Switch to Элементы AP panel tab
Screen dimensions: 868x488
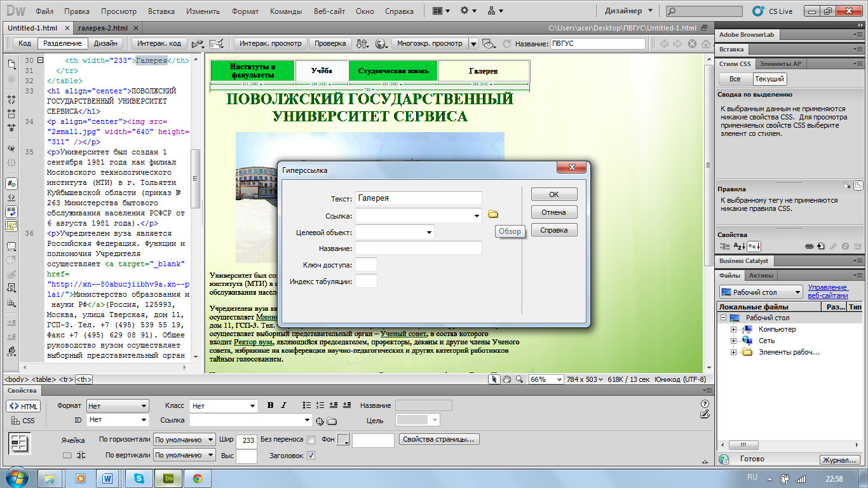[x=780, y=64]
